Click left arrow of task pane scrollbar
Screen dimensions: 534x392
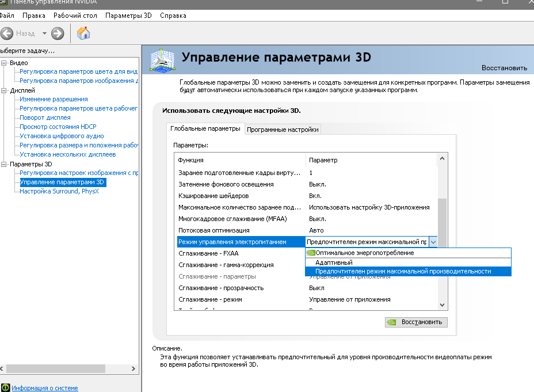tap(2, 368)
